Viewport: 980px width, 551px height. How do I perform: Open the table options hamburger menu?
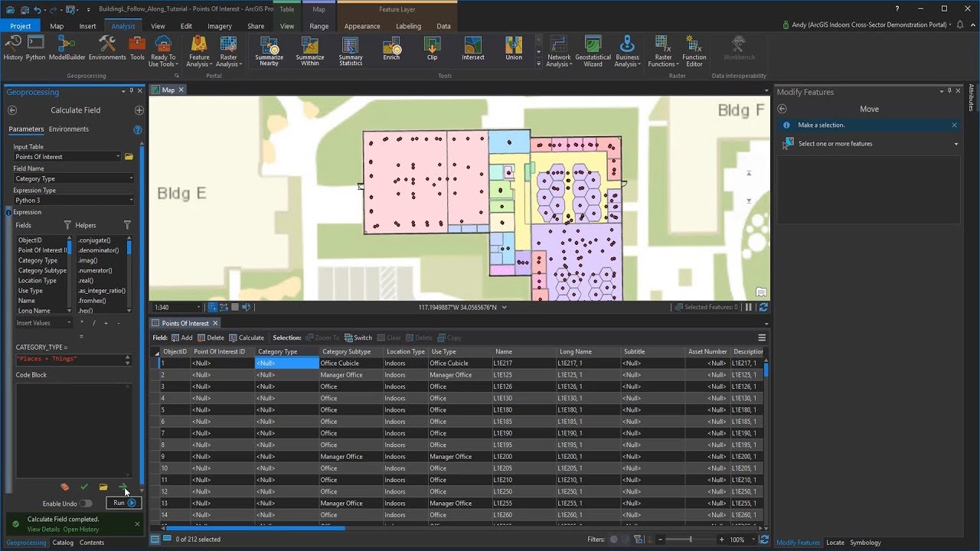pyautogui.click(x=762, y=337)
